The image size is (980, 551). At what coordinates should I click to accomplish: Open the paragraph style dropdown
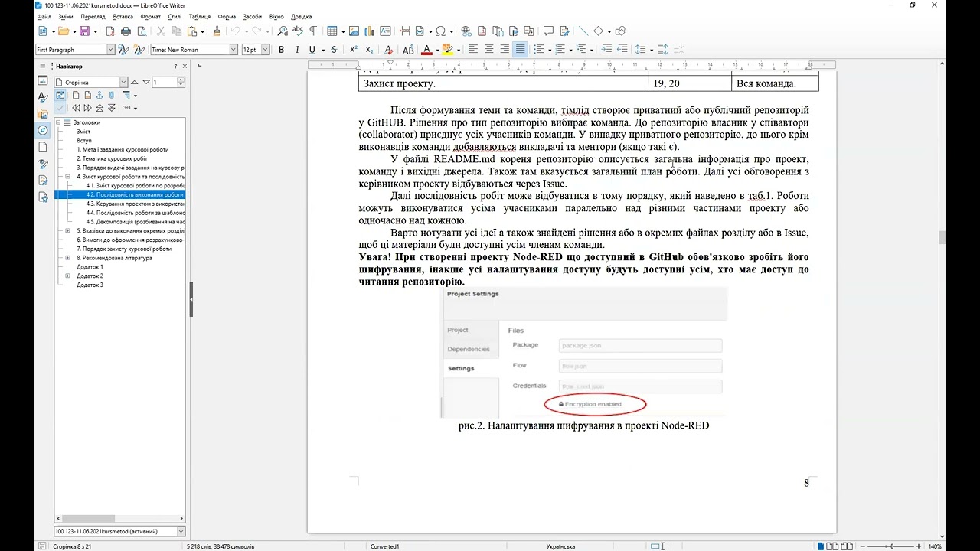click(110, 50)
